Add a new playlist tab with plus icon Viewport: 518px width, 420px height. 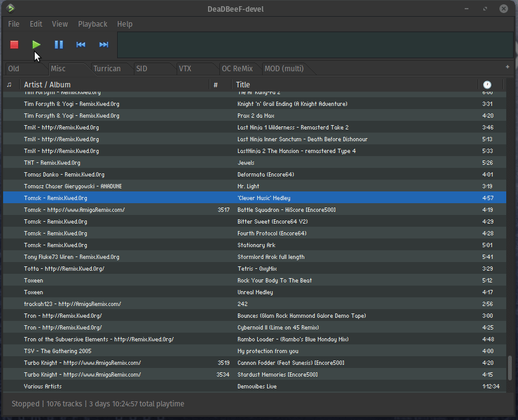click(507, 67)
